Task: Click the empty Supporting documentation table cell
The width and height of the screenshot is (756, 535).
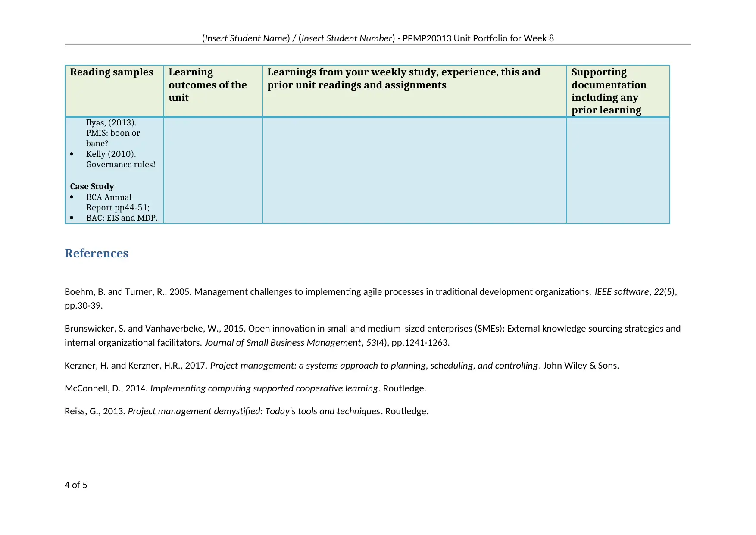Action: tap(618, 170)
